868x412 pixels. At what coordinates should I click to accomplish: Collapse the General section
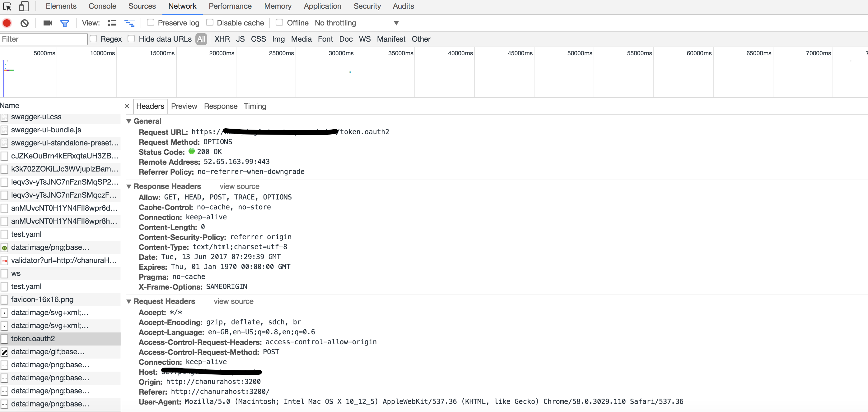[x=129, y=121]
